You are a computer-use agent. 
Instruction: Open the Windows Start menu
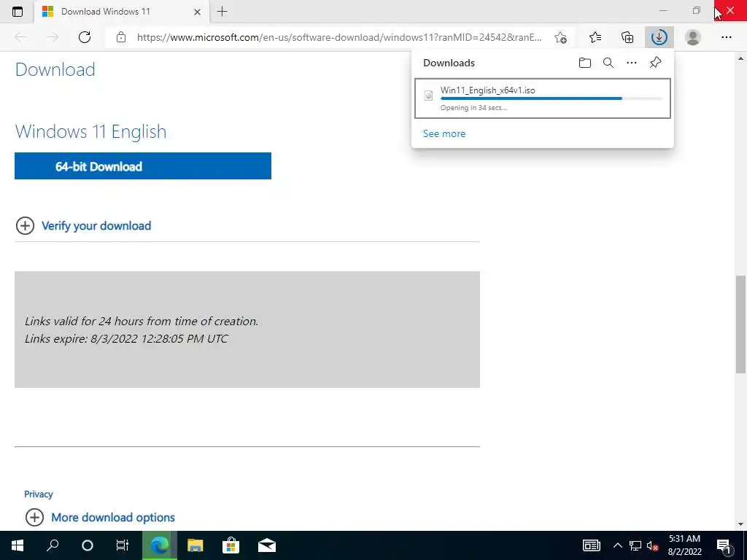pyautogui.click(x=18, y=545)
